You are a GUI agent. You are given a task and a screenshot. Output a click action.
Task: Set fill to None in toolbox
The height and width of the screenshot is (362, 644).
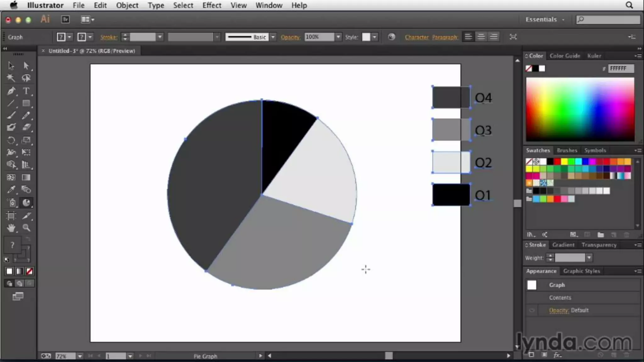click(x=30, y=271)
